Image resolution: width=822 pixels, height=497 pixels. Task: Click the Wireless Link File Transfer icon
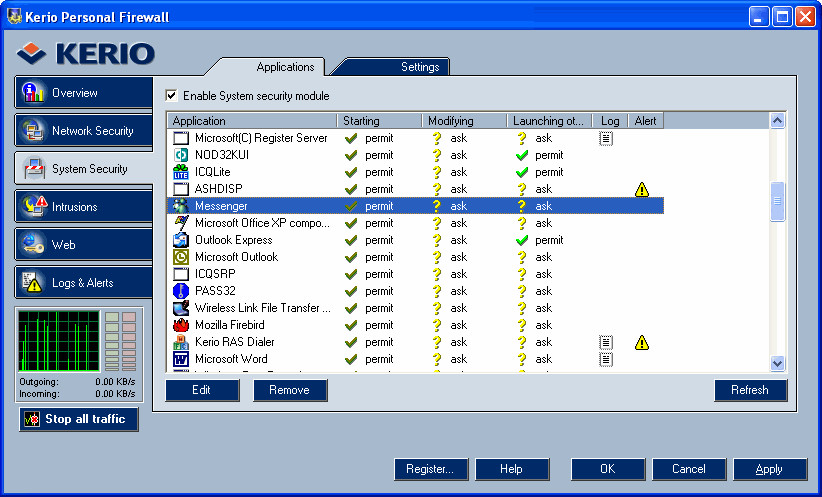181,308
